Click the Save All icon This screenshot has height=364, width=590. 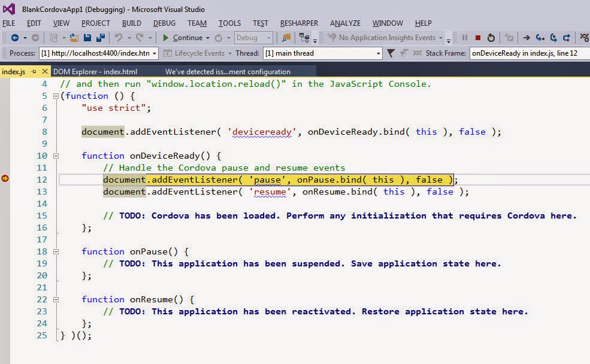click(101, 38)
